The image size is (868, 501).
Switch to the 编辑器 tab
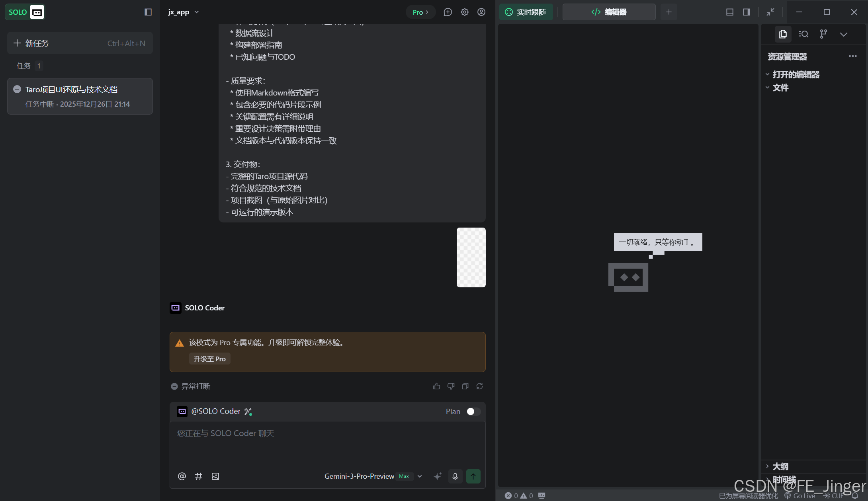[609, 12]
